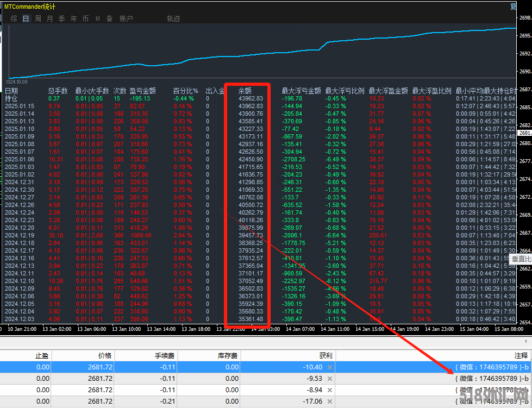Select the 2025.01.15 date row

click(20, 106)
